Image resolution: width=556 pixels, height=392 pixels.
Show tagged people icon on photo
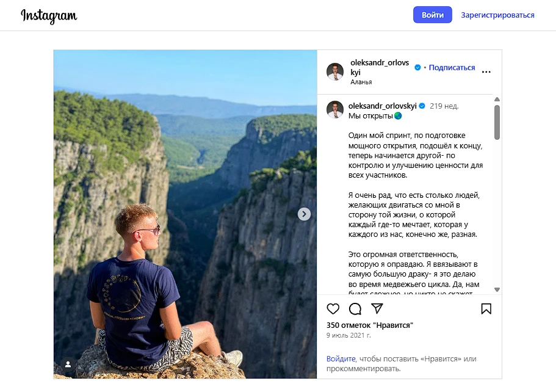click(x=68, y=364)
